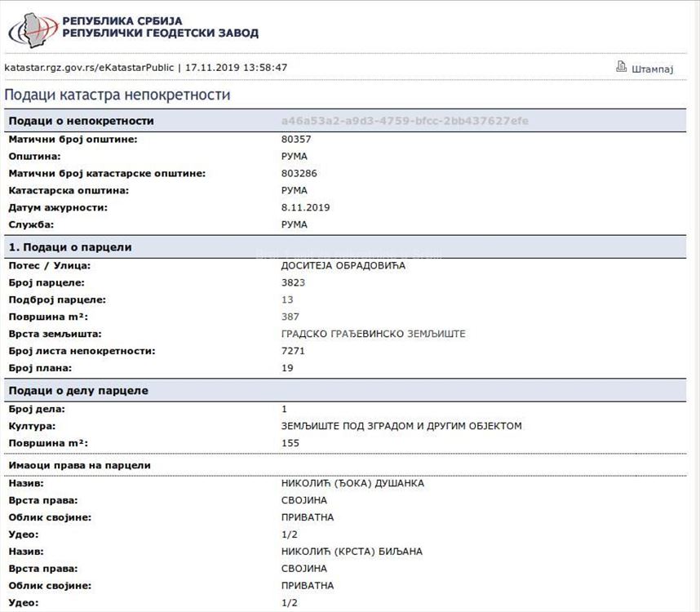This screenshot has height=612, width=700.
Task: Click the РЕПУБЛИЧКИ ГЕОДЕТСКИ ЗАВОД header text
Action: point(160,33)
